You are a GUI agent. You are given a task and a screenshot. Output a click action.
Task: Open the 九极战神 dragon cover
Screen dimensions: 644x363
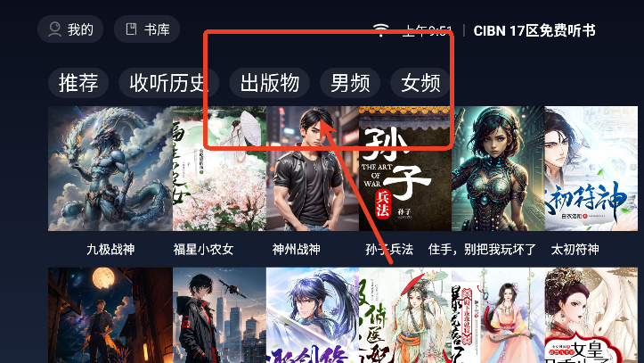tap(110, 169)
